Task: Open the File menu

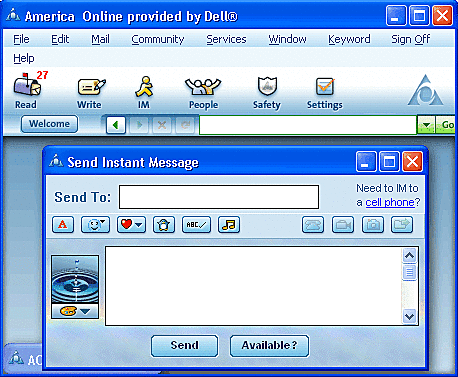Action: (21, 39)
